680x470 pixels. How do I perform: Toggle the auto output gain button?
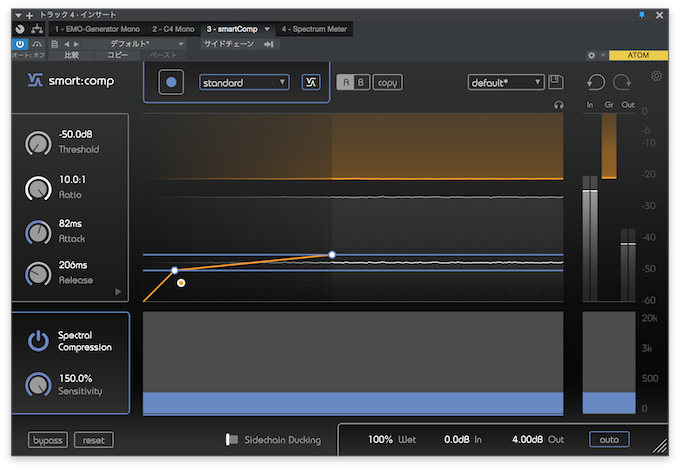pyautogui.click(x=609, y=440)
